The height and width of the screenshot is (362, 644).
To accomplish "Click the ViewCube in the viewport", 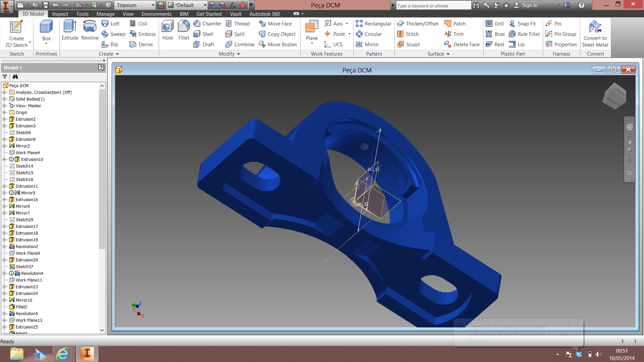I will pyautogui.click(x=614, y=97).
